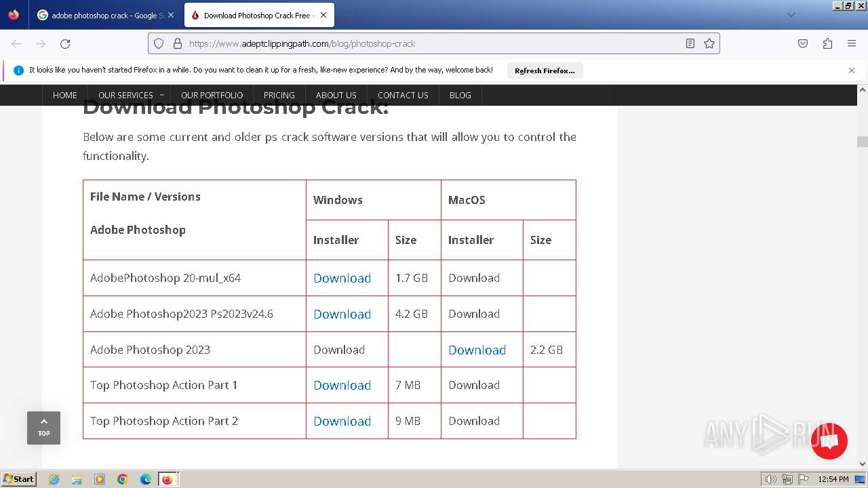Image resolution: width=868 pixels, height=488 pixels.
Task: Select the Download Photoshop Crack Free tab
Action: (259, 15)
